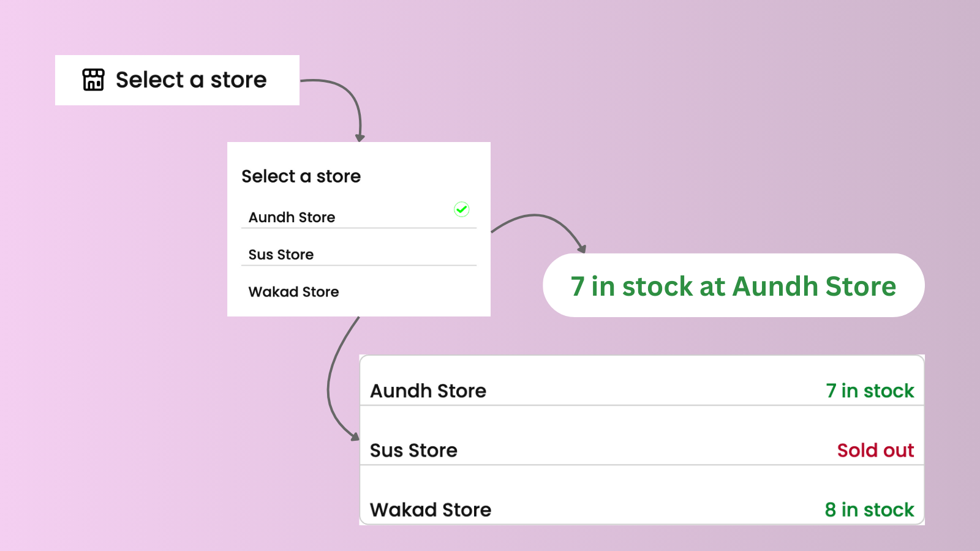Click the divider below the Sus Store table row
The height and width of the screenshot is (551, 980).
pyautogui.click(x=641, y=465)
